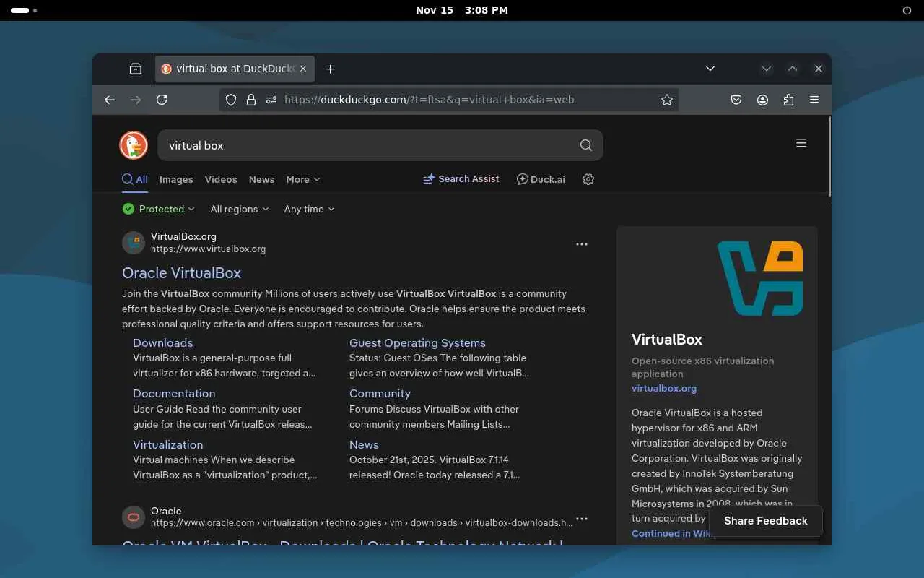The width and height of the screenshot is (924, 578).
Task: Open the Firefox account icon
Action: click(x=762, y=100)
